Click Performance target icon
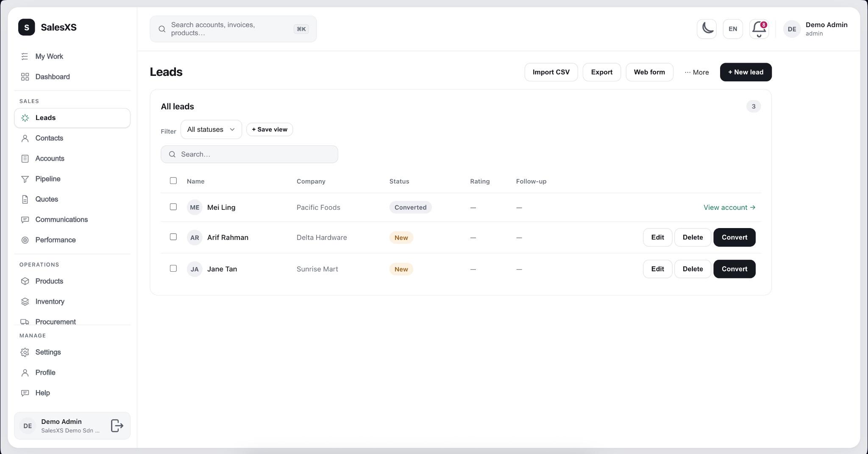Image resolution: width=868 pixels, height=454 pixels. 25,240
